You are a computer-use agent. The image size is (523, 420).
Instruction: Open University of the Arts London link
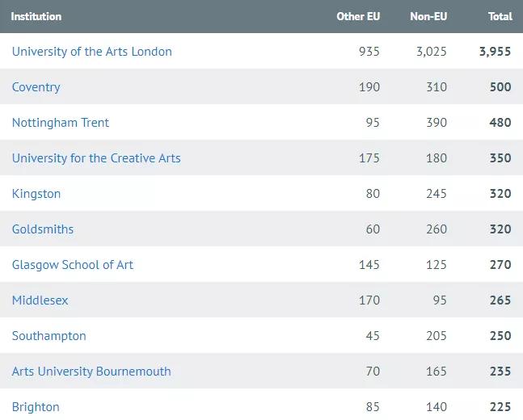coord(91,52)
